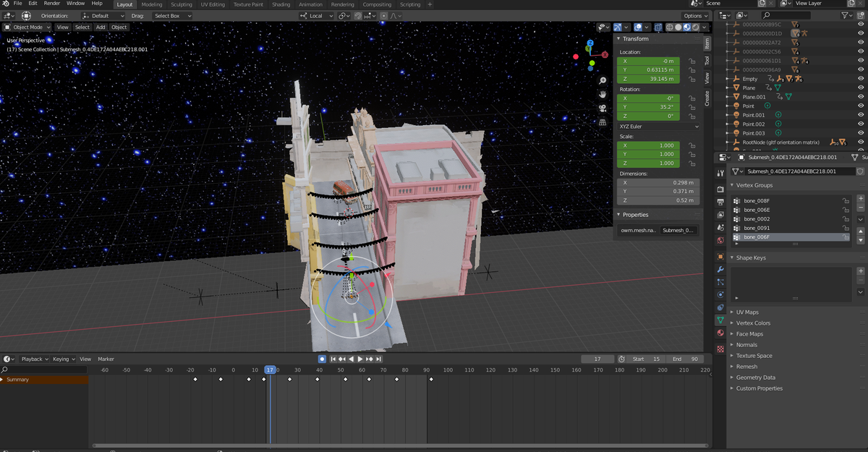Open the Object Data mesh properties tab

click(x=720, y=320)
